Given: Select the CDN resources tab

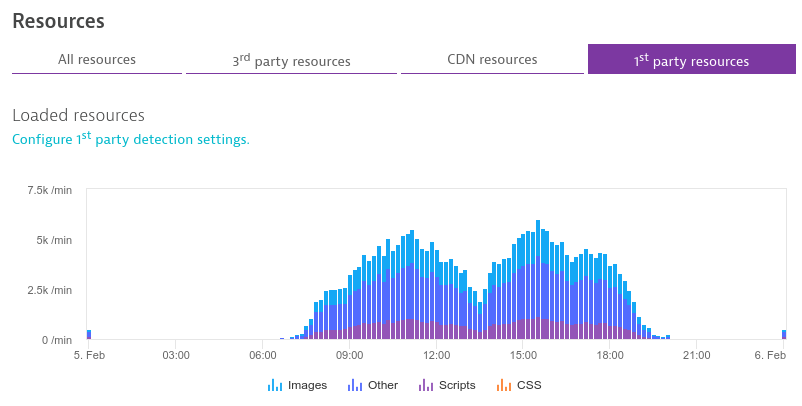Looking at the screenshot, I should coord(492,60).
